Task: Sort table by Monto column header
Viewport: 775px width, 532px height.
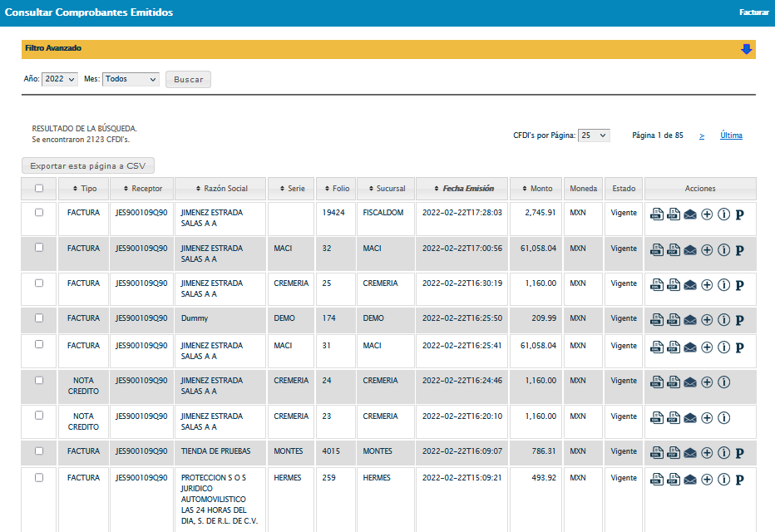Action: click(x=536, y=189)
